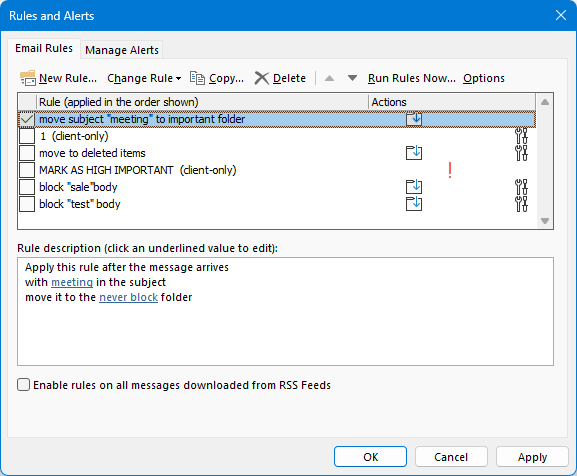Enable the MARK AS HIGH IMPORTANT rule
The image size is (577, 476).
pyautogui.click(x=27, y=170)
